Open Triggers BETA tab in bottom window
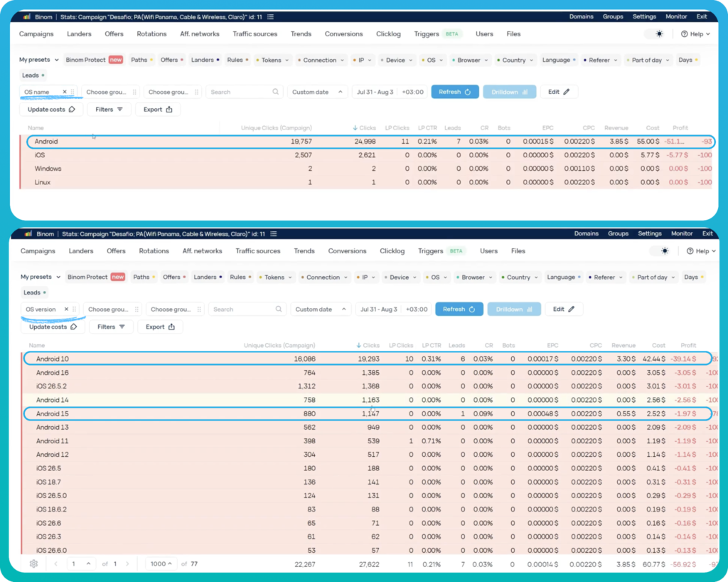Screen dimensions: 728x582 coord(440,251)
